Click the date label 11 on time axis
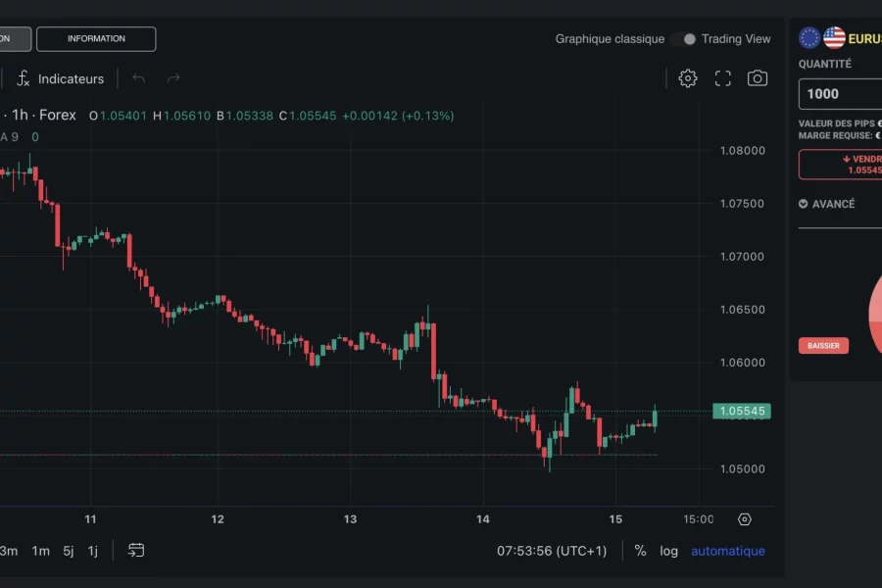 pyautogui.click(x=90, y=518)
